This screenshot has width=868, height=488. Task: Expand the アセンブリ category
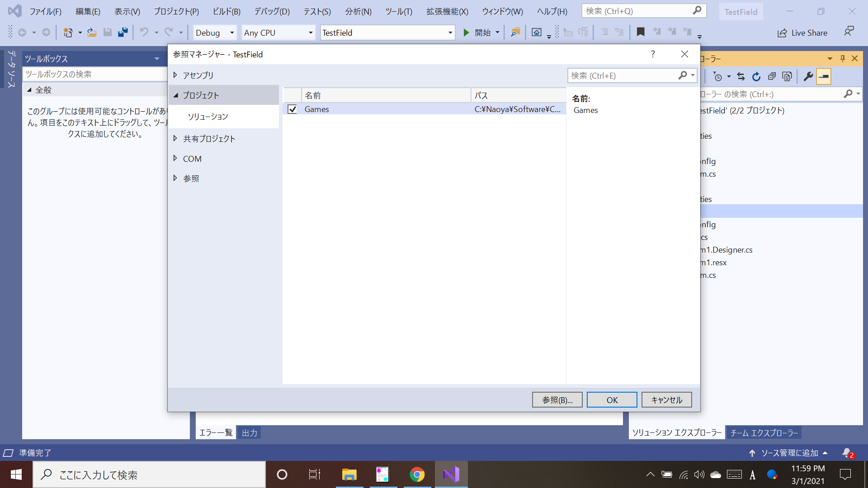click(175, 75)
